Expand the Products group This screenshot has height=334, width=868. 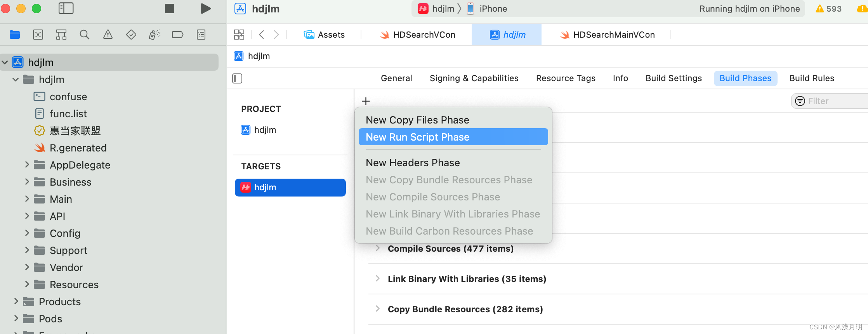[16, 301]
